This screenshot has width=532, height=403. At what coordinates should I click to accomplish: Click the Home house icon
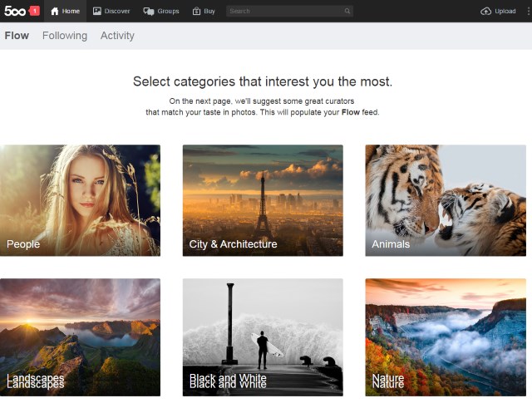tap(55, 11)
